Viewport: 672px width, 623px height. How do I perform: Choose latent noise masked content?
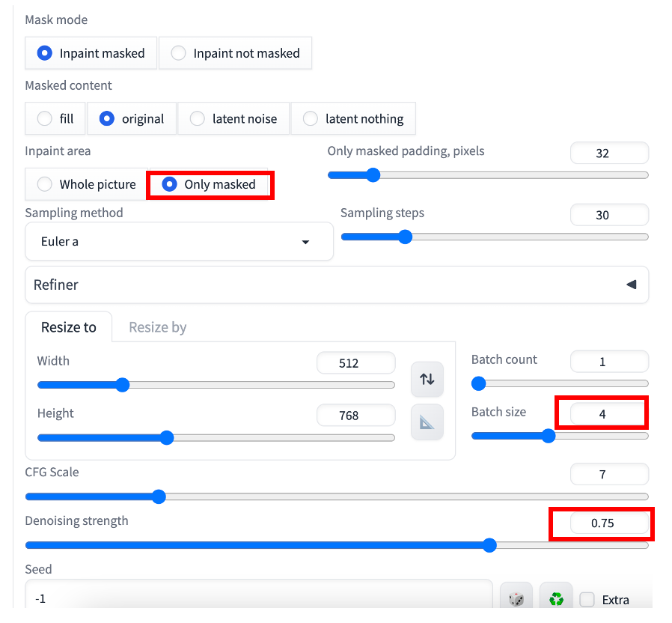tap(233, 118)
